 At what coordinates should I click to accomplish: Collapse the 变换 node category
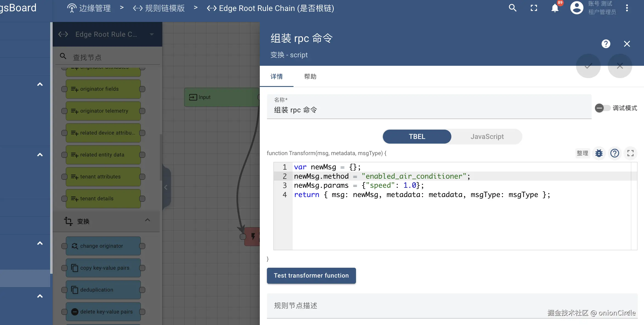tap(147, 220)
